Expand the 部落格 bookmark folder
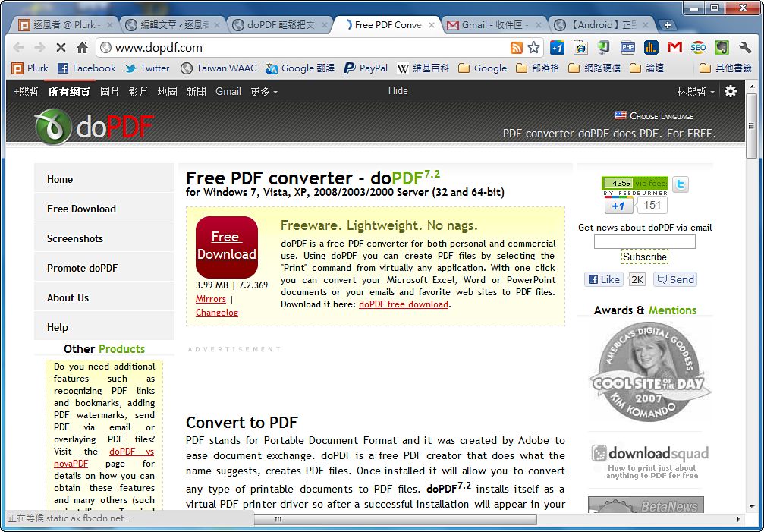This screenshot has height=532, width=764. (x=537, y=68)
